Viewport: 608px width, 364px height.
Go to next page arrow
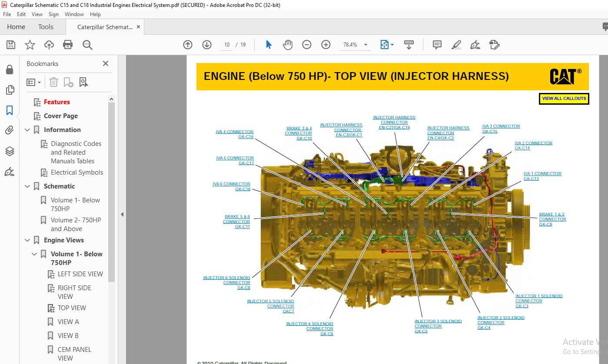(x=207, y=45)
